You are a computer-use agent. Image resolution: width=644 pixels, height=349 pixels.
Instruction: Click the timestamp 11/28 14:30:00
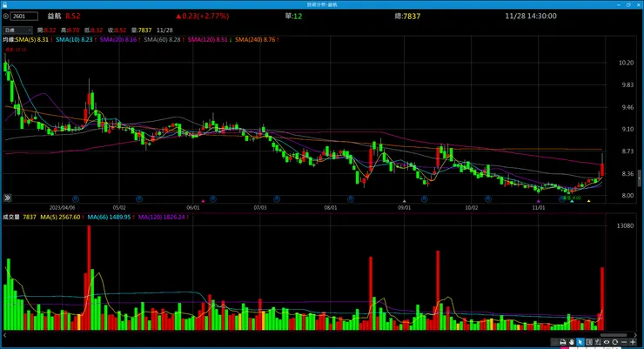click(x=531, y=16)
